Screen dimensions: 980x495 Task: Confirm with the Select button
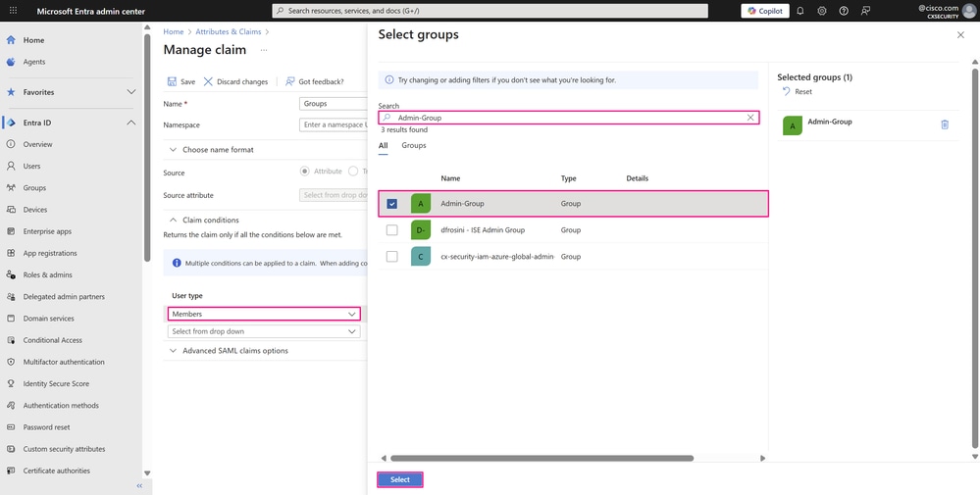[x=400, y=479]
